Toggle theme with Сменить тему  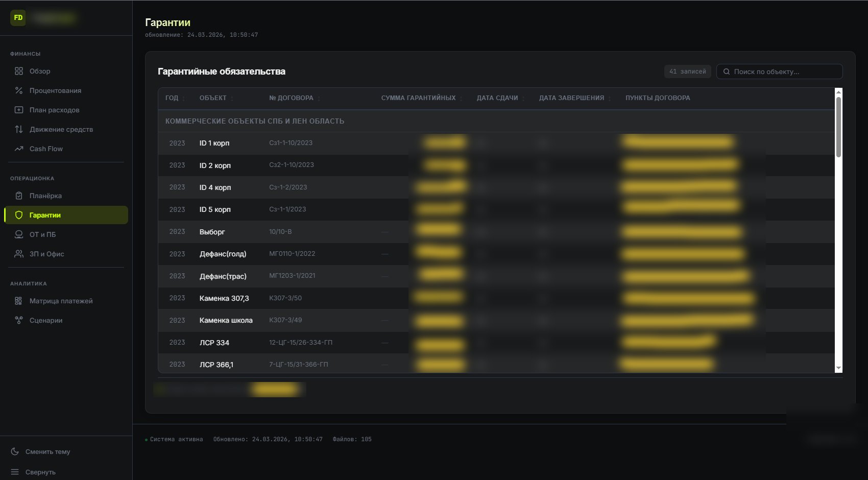pyautogui.click(x=66, y=451)
